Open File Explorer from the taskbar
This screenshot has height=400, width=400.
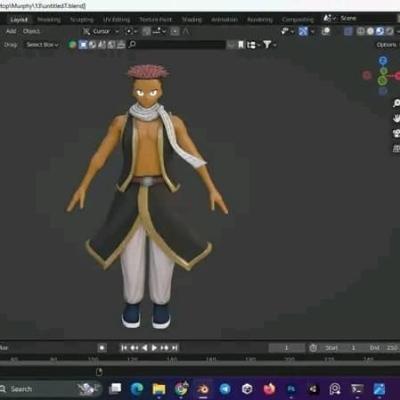pyautogui.click(x=159, y=389)
